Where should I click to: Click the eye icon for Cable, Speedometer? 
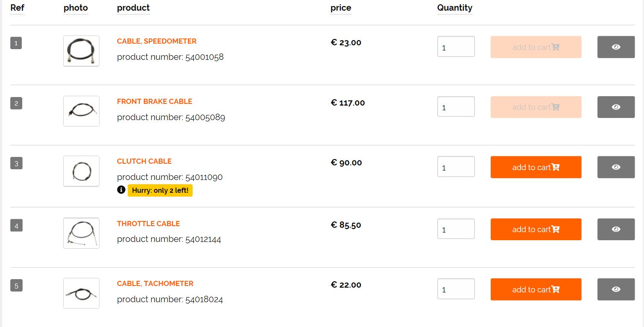tap(616, 47)
